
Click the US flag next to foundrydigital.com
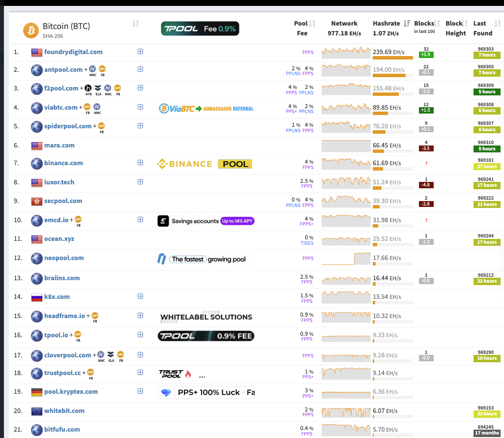[37, 53]
